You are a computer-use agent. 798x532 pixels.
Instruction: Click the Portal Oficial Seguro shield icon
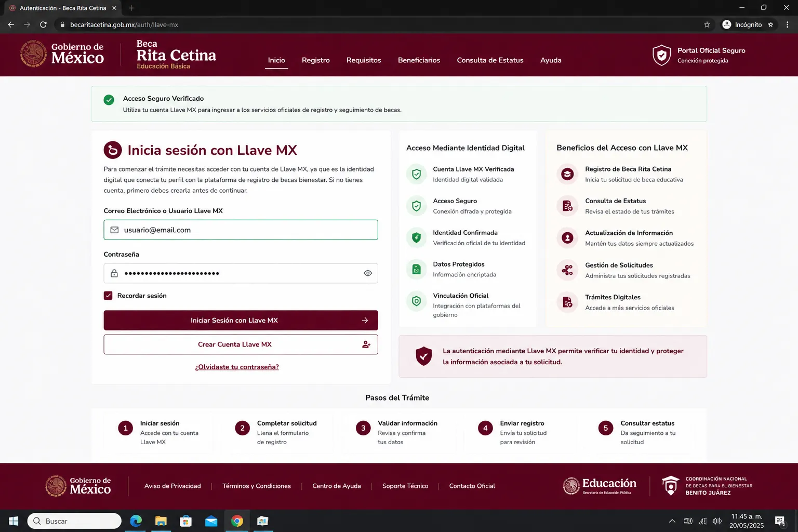[661, 55]
